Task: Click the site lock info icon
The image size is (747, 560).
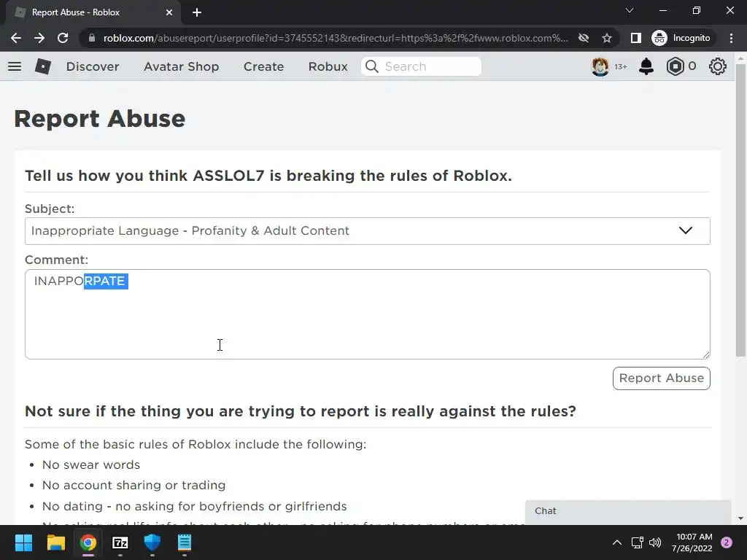Action: click(x=92, y=38)
